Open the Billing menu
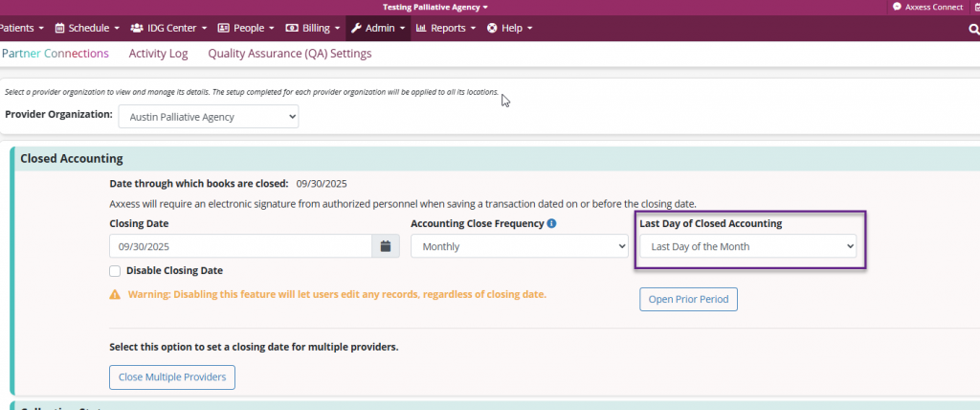The image size is (980, 410). [x=314, y=28]
